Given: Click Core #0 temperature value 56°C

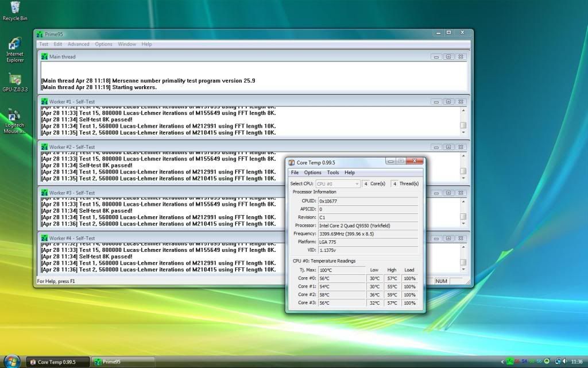Looking at the screenshot, I should [342, 279].
